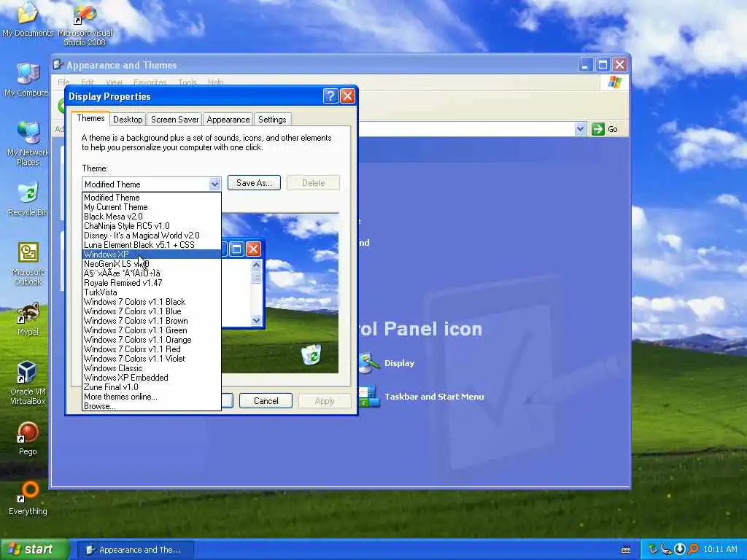Image resolution: width=747 pixels, height=560 pixels.
Task: Click the Cancel button
Action: click(x=266, y=401)
